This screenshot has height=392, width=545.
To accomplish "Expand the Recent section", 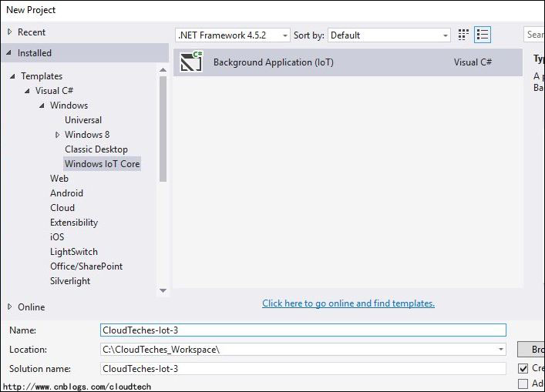I will 10,32.
